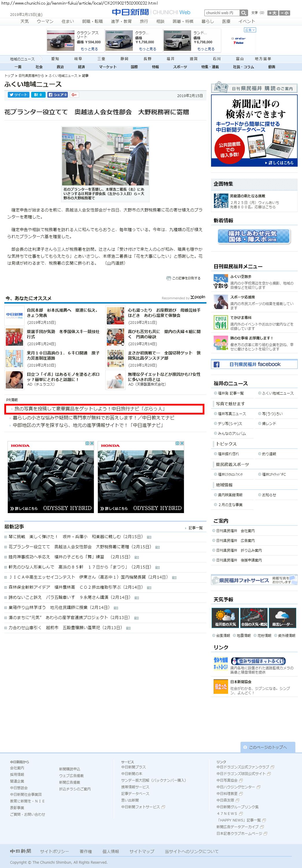Click info icon on left Honda ad
The image size is (302, 868).
[87, 443]
